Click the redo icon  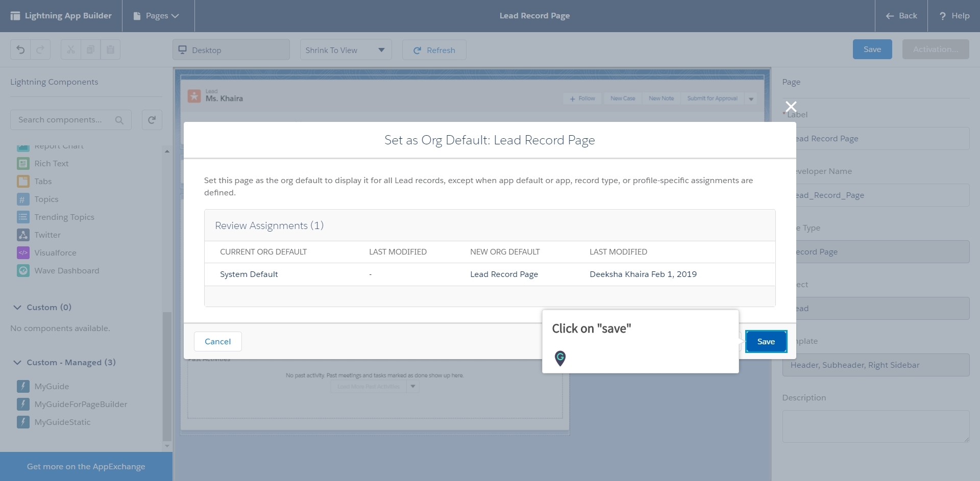40,49
